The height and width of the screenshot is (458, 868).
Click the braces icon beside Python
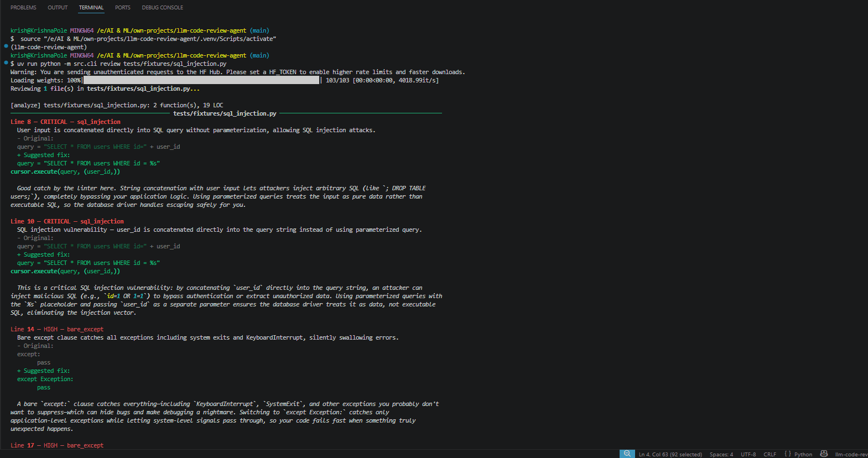tap(788, 454)
